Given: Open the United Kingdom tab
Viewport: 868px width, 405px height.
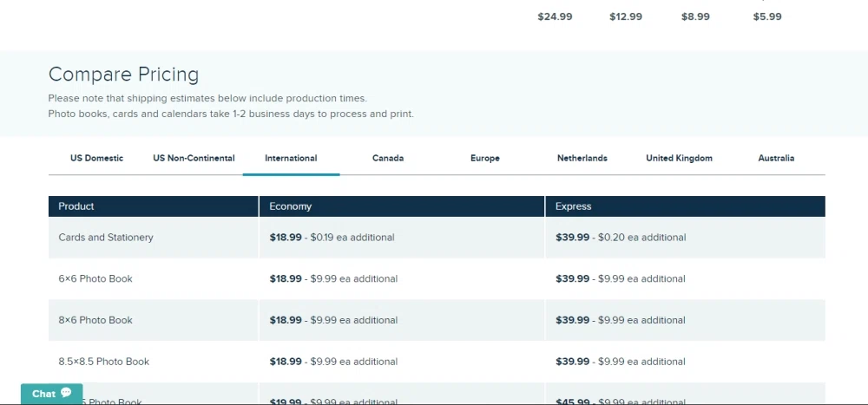Looking at the screenshot, I should 679,158.
